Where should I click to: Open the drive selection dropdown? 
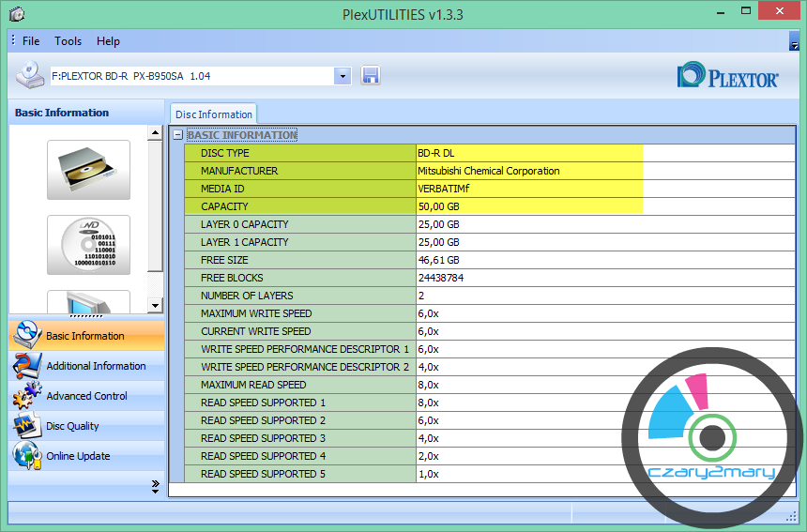click(342, 76)
